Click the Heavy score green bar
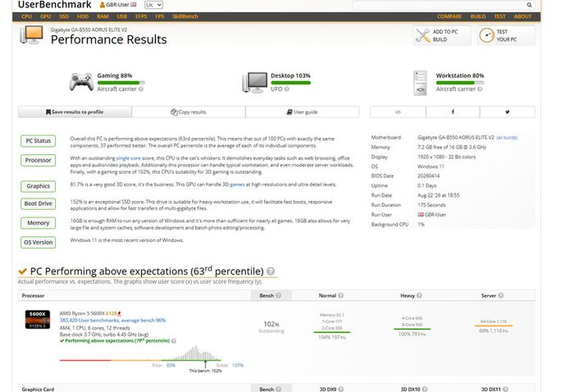 pyautogui.click(x=412, y=329)
